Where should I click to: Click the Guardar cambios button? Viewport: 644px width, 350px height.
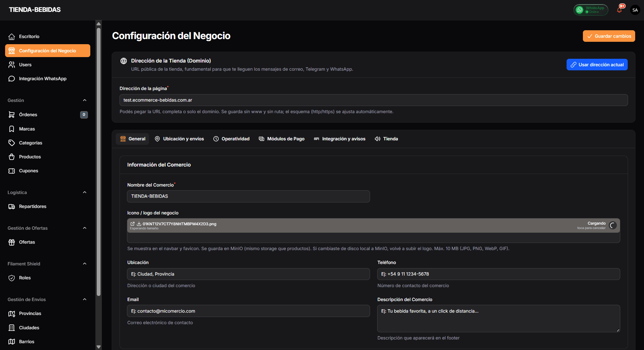point(609,36)
